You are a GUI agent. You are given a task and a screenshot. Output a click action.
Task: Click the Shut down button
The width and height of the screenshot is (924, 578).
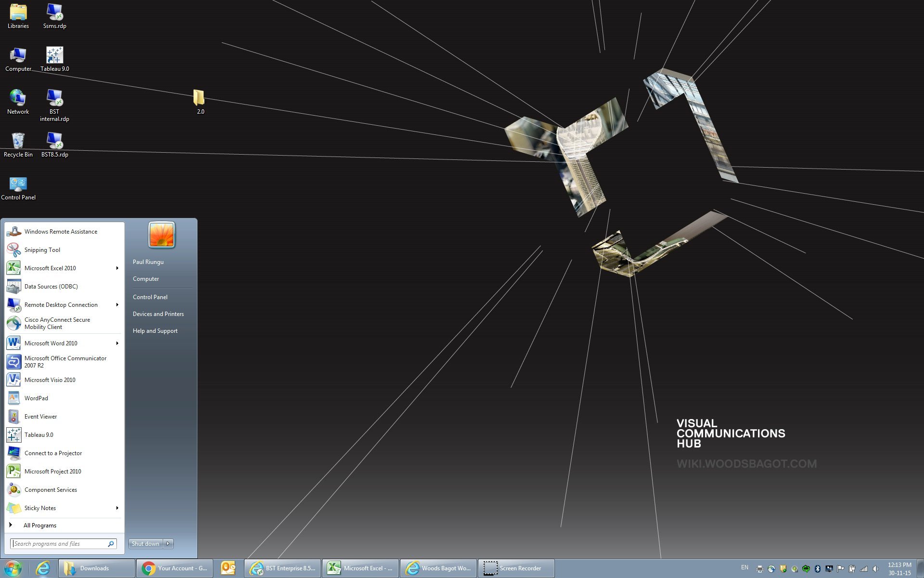[x=145, y=544]
